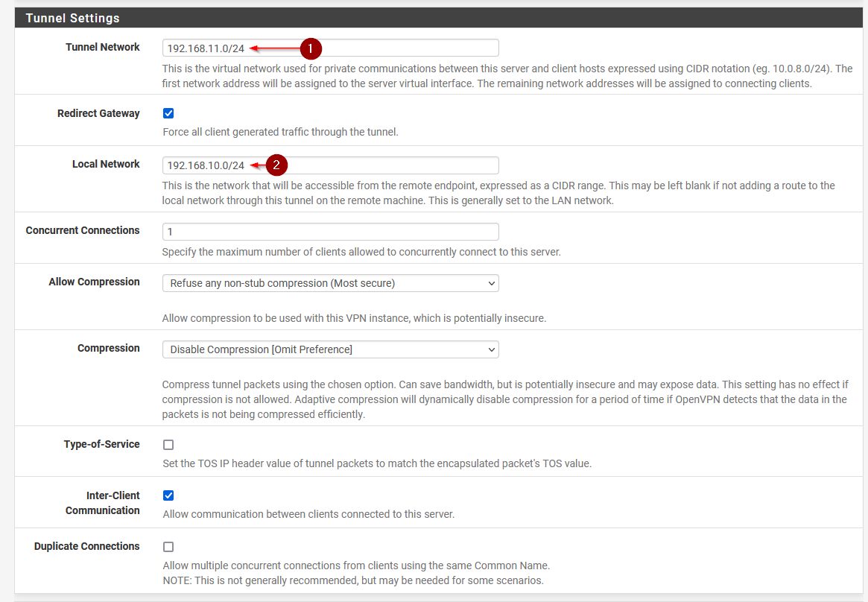Open the Compression dropdown
This screenshot has width=868, height=602.
pos(330,349)
